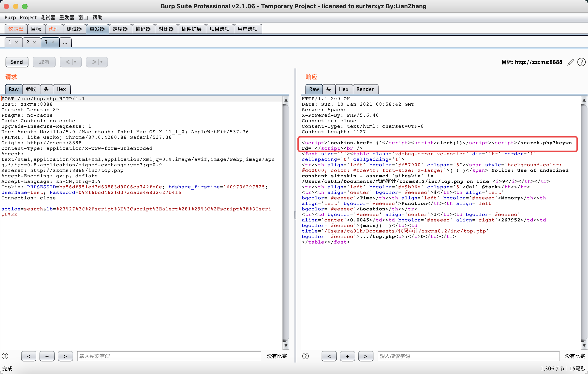Select response Hex tab
Image resolution: width=588 pixels, height=374 pixels.
pos(344,89)
